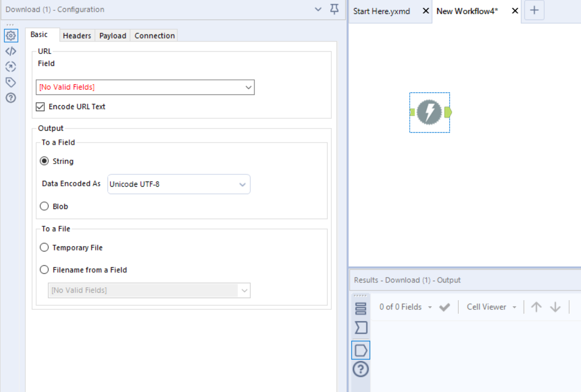
Task: Select the input anchor icon in Results panel
Action: click(x=360, y=350)
